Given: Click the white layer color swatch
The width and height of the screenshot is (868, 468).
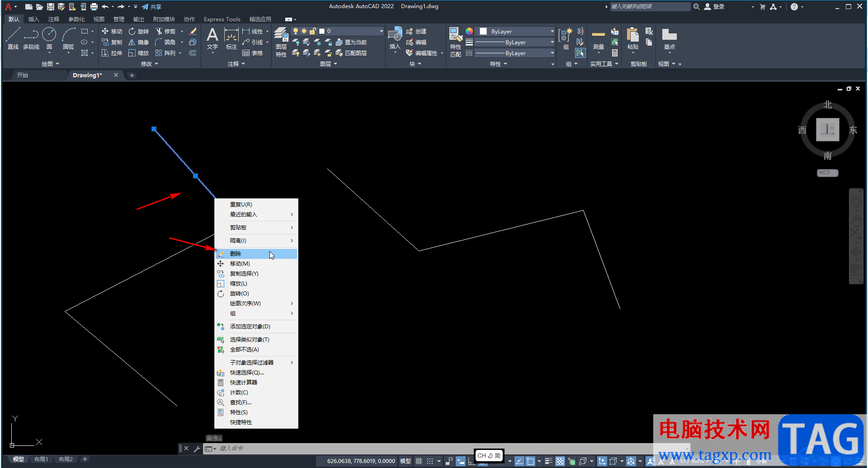Looking at the screenshot, I should click(322, 31).
